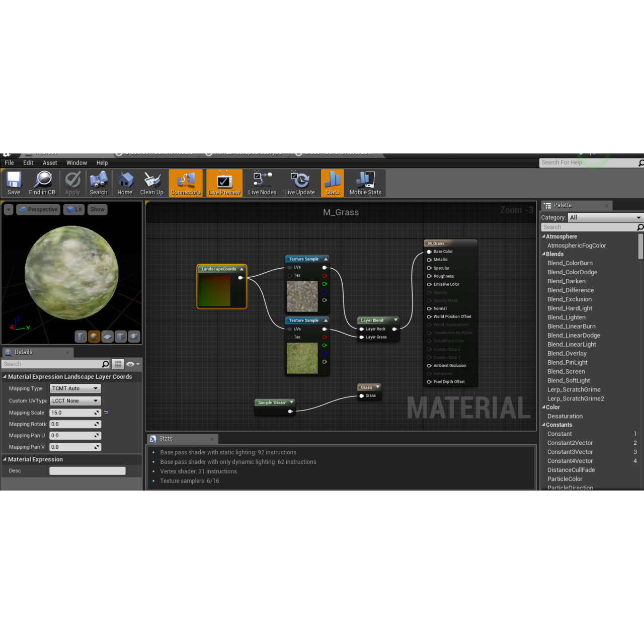Collapse the Blends category in the Palette
Viewport: 644px width, 644px height.
coord(544,254)
